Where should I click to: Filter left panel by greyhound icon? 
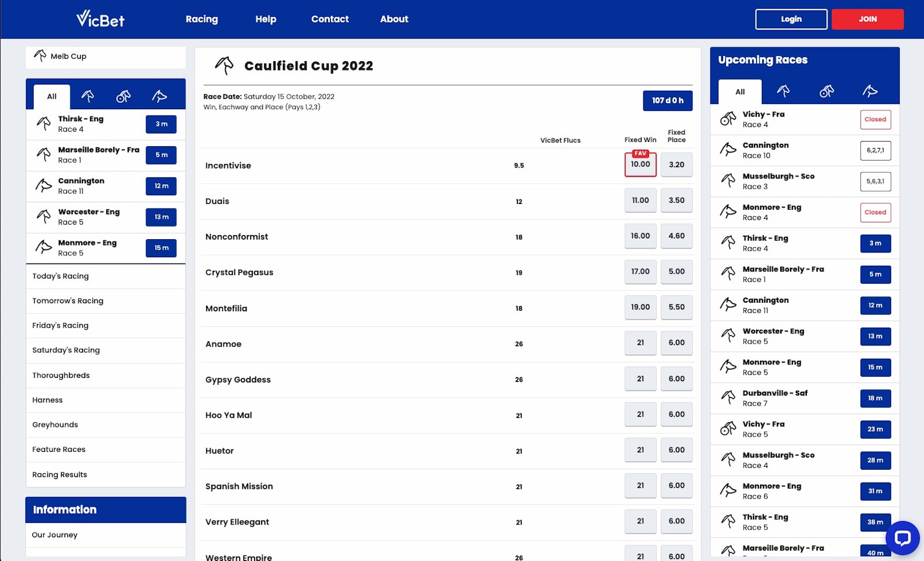click(x=159, y=96)
